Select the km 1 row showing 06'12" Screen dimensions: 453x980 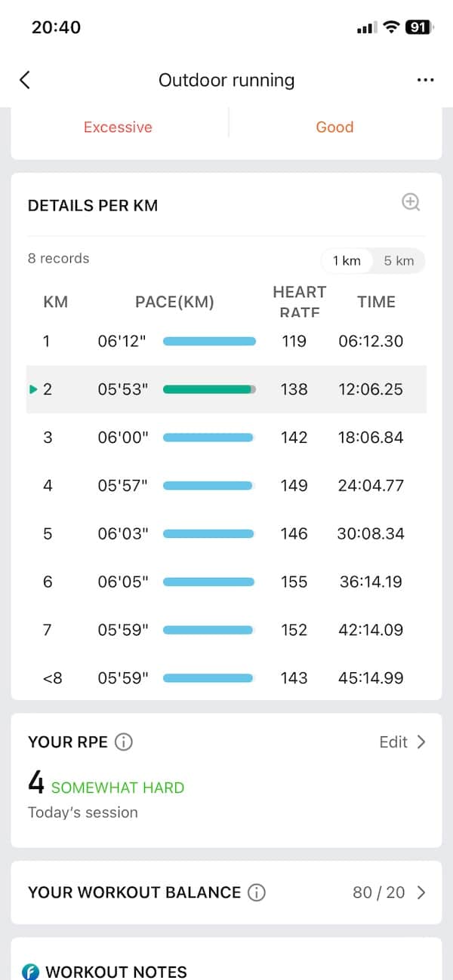(226, 341)
